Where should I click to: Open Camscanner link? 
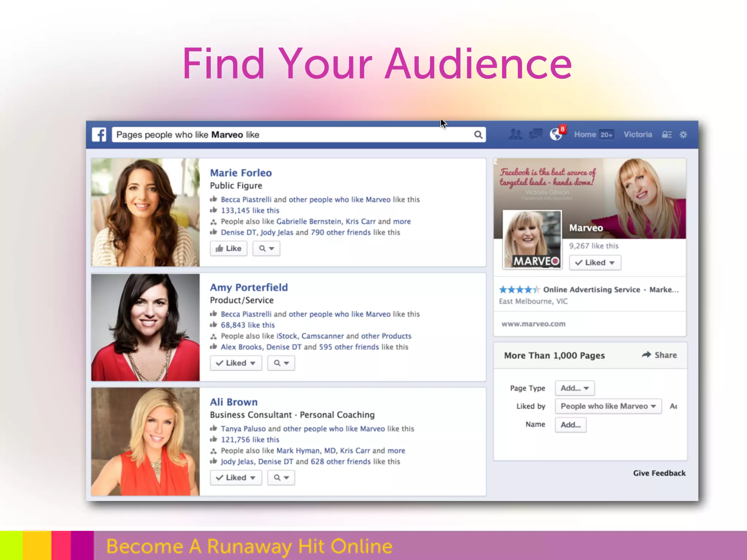[x=322, y=336]
